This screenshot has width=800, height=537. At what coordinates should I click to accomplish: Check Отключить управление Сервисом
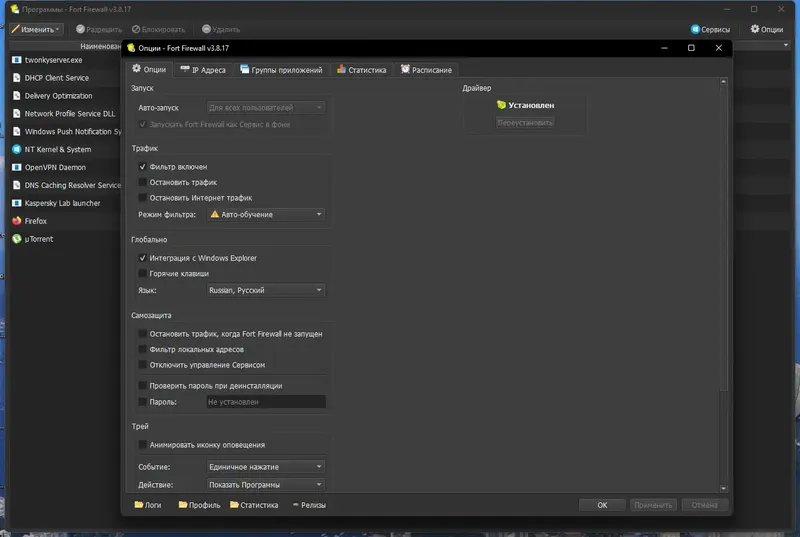[x=142, y=365]
